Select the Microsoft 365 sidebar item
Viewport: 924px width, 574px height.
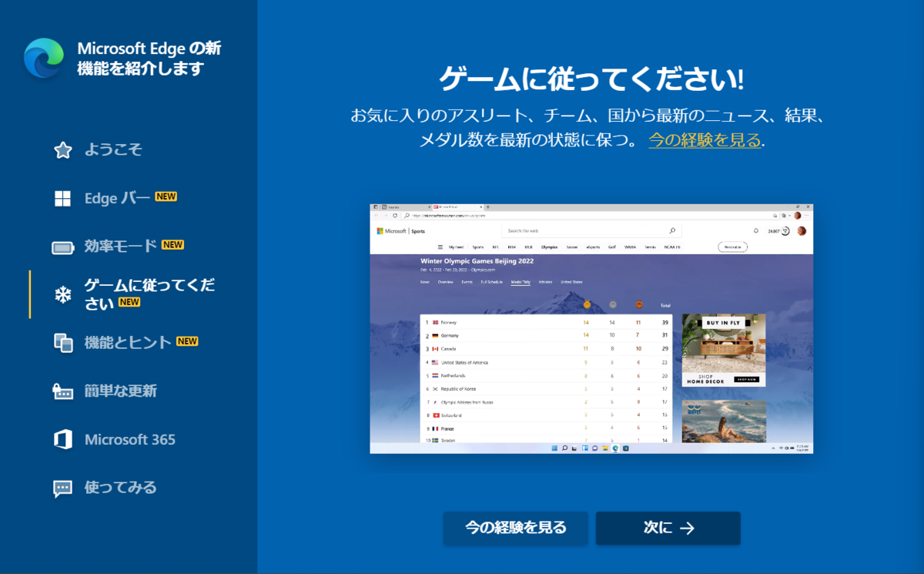tap(130, 440)
